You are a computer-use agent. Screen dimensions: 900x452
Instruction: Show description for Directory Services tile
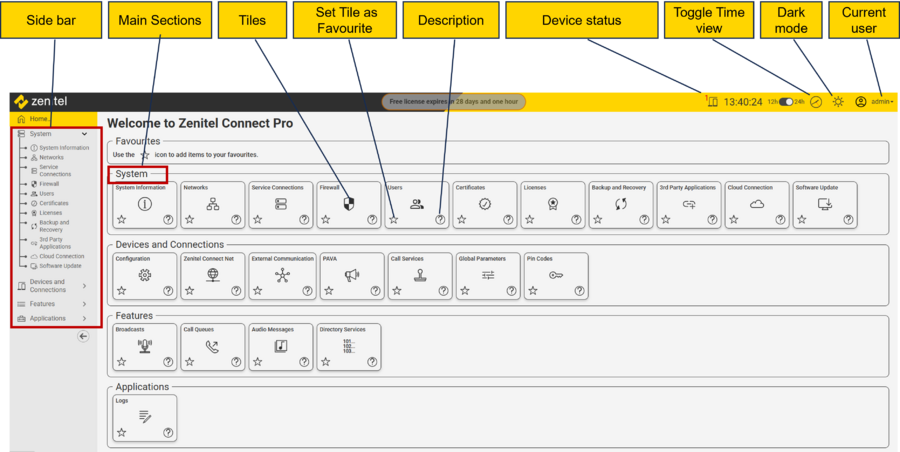372,362
